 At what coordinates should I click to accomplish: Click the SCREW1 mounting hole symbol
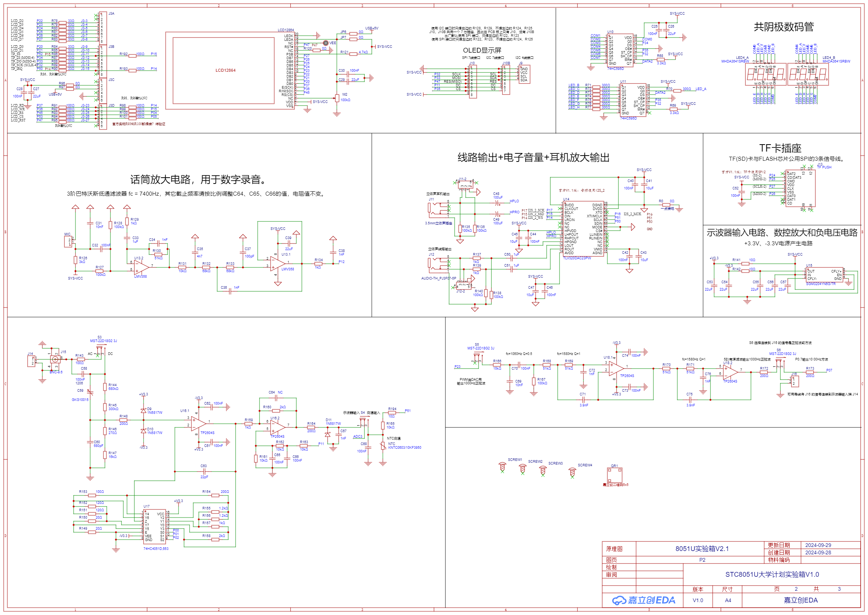click(502, 467)
